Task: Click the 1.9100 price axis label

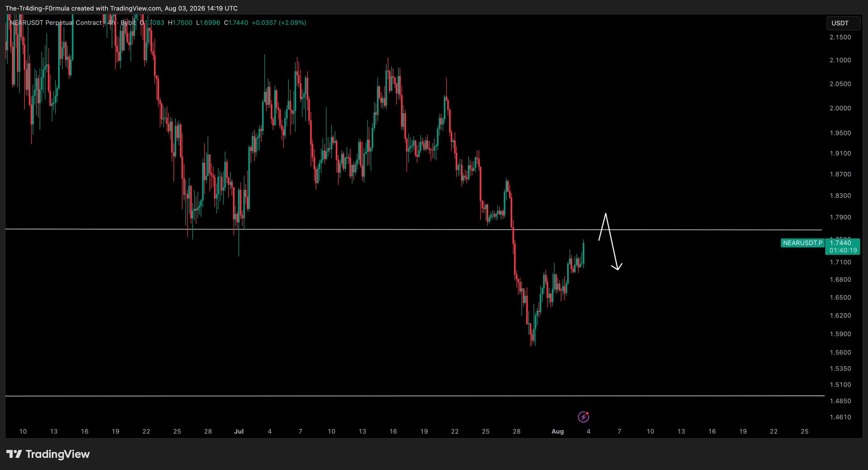Action: (840, 153)
